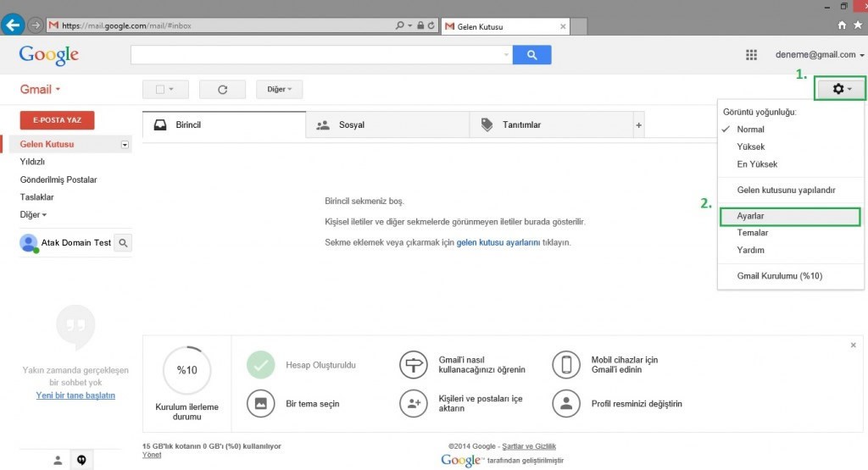Viewport: 868px width, 470px height.
Task: Switch to the Tanıtımlar tab
Action: coord(551,125)
